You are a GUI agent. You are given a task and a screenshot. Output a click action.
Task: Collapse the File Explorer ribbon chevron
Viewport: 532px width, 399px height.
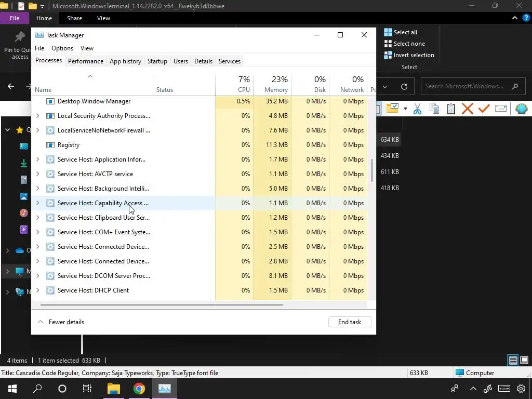point(515,18)
